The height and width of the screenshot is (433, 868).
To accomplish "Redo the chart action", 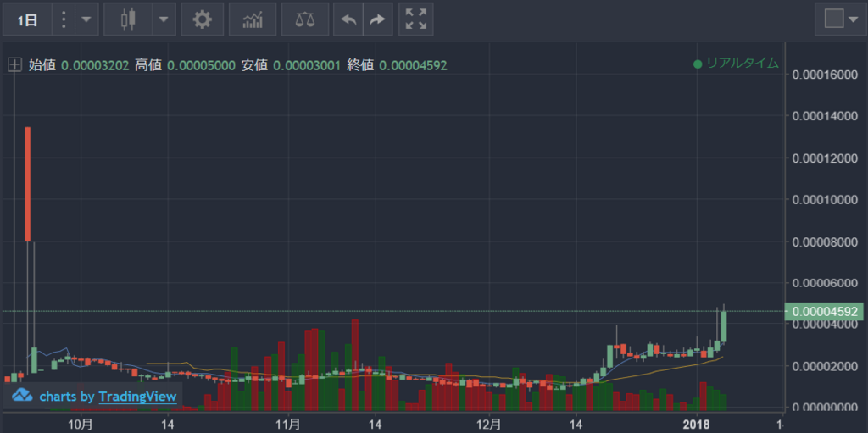I will [377, 19].
